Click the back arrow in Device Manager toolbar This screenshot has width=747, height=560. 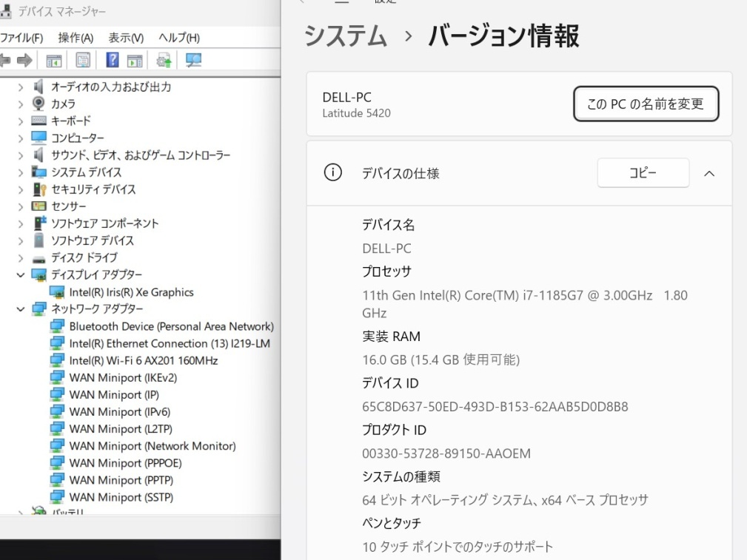4,61
